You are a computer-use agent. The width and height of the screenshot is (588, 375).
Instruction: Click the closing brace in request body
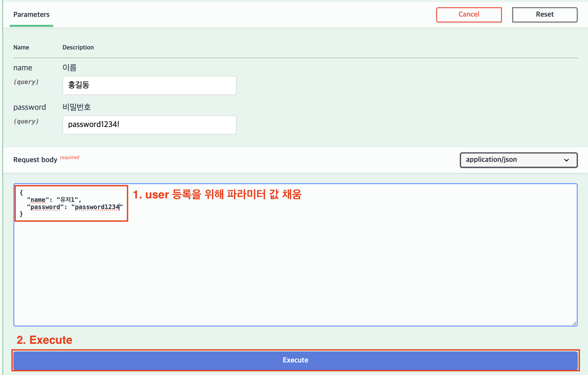(x=21, y=214)
